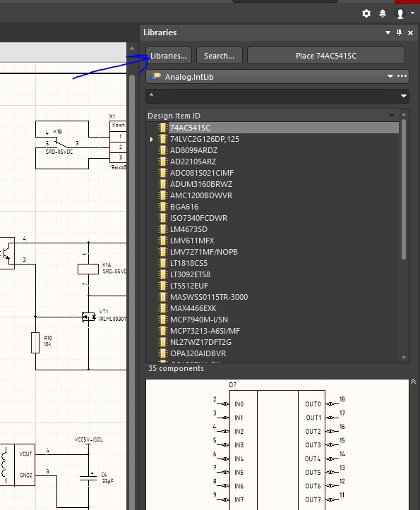Pin the Libraries panel
Screen dimensions: 420x510
pyautogui.click(x=399, y=32)
